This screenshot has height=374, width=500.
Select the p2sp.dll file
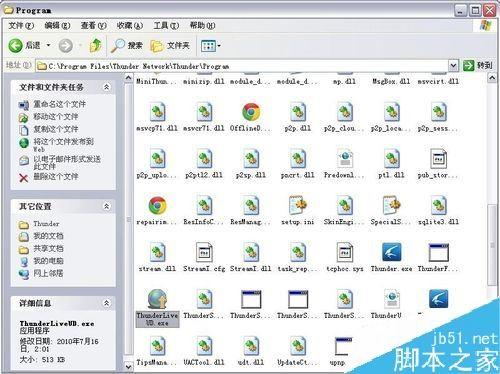pos(251,164)
